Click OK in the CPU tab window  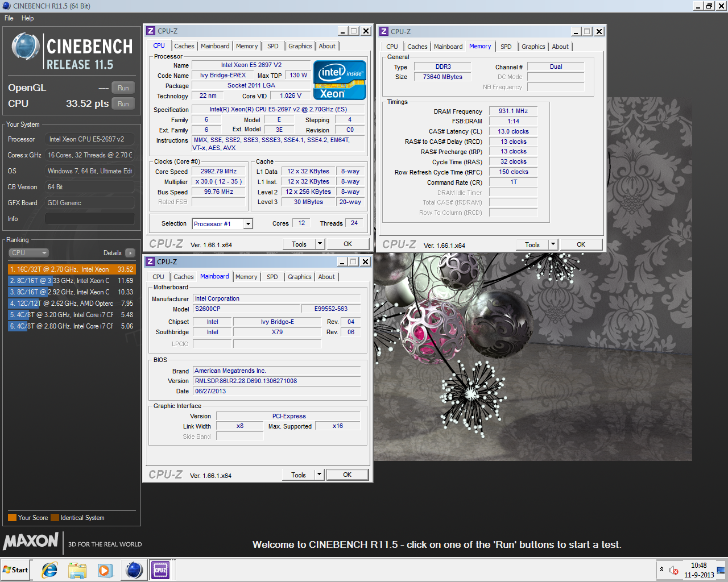click(348, 244)
